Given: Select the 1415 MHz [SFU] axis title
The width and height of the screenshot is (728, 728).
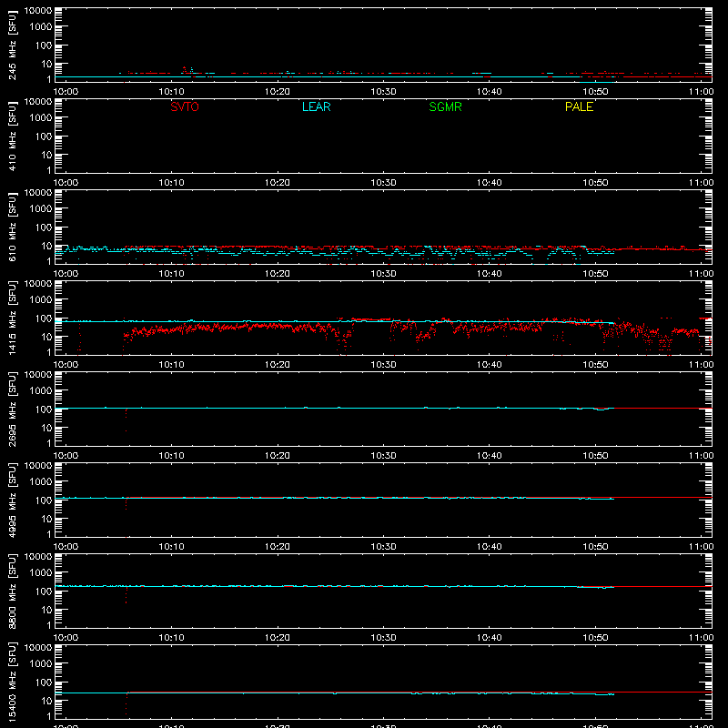Looking at the screenshot, I should (12, 318).
